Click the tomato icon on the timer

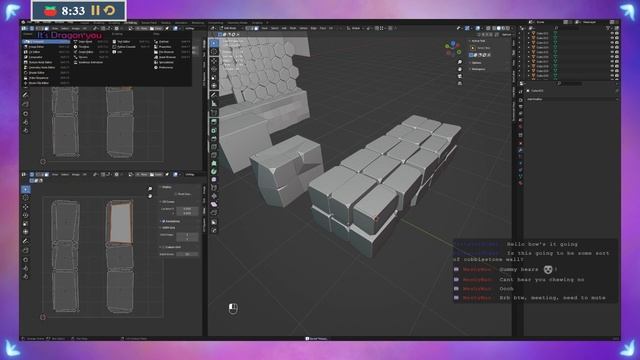pyautogui.click(x=50, y=11)
